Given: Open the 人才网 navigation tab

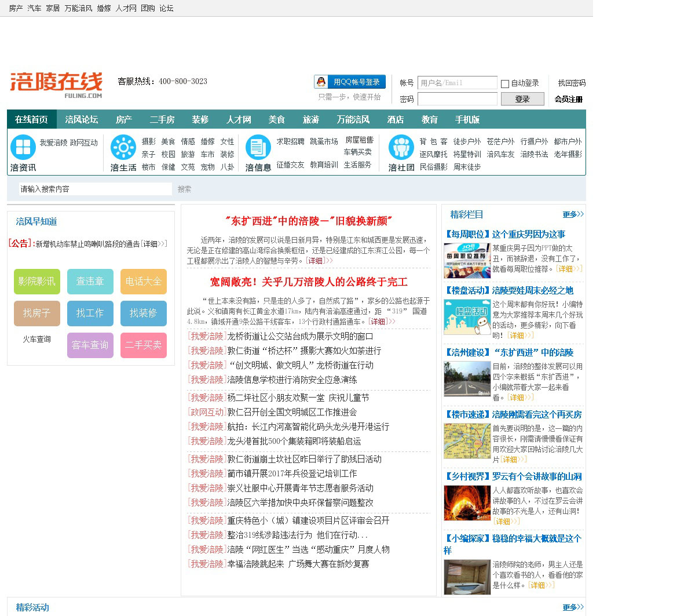Looking at the screenshot, I should click(x=239, y=119).
